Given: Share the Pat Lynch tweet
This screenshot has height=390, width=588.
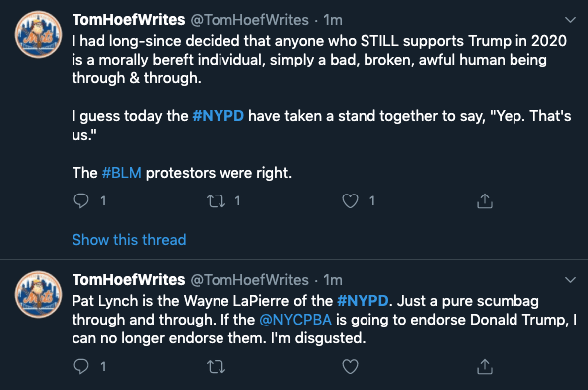Looking at the screenshot, I should [x=484, y=366].
